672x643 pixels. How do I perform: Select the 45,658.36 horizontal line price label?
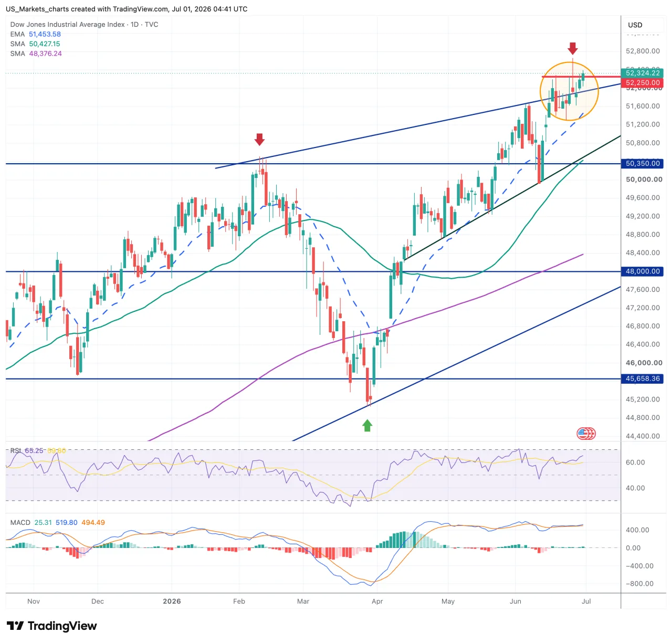point(642,378)
